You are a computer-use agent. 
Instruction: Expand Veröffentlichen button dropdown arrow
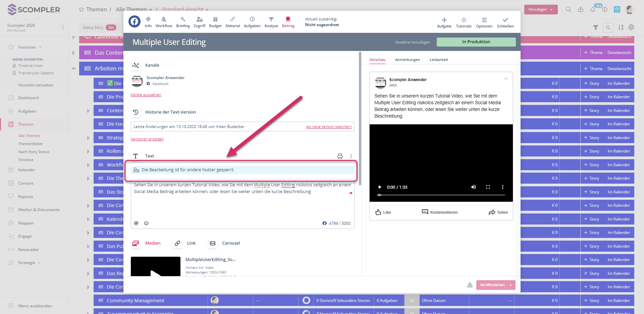(511, 285)
